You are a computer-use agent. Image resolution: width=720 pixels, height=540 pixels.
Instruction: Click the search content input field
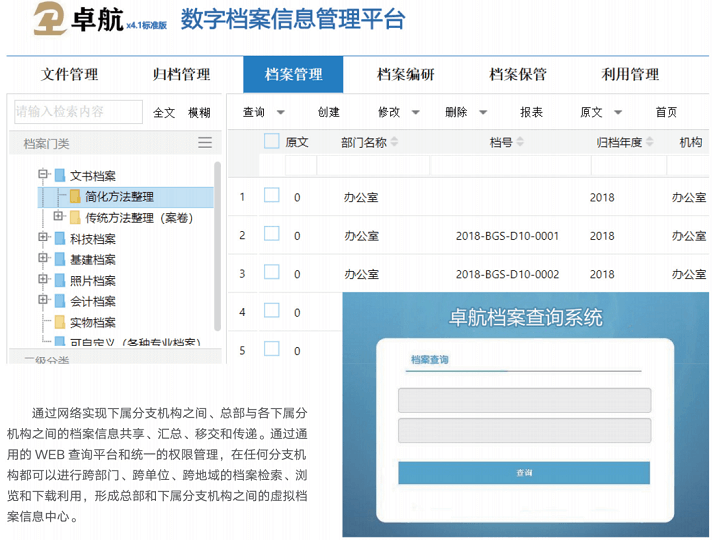point(79,112)
